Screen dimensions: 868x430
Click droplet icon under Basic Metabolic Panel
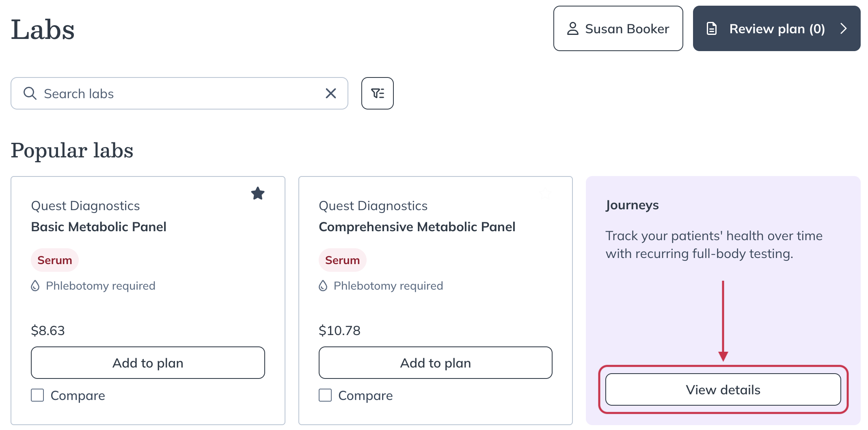click(x=35, y=286)
